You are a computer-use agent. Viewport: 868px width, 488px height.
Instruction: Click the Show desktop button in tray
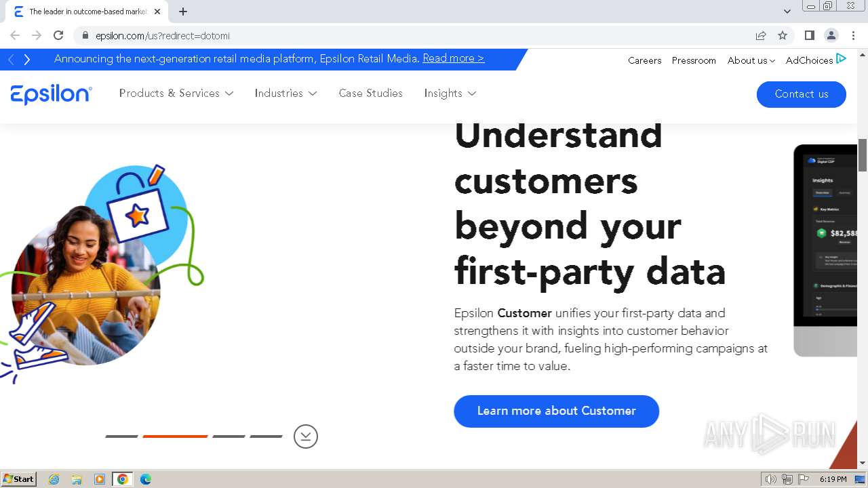click(x=861, y=479)
